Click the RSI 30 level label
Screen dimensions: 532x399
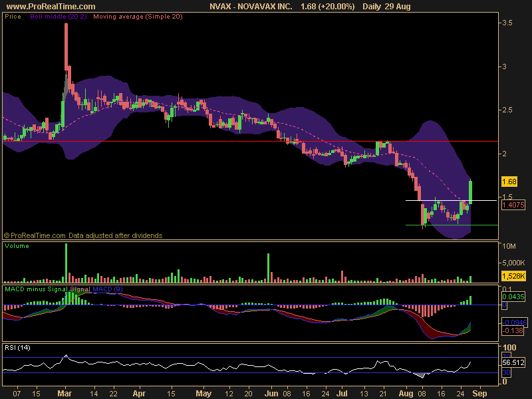tap(506, 372)
